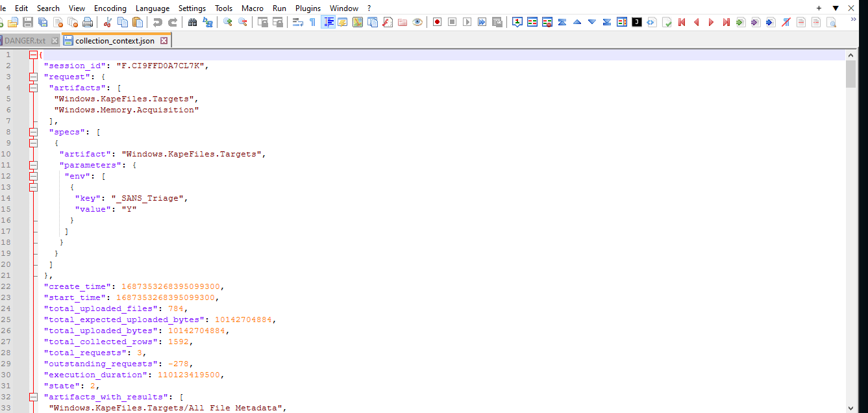Viewport: 868px width, 413px height.
Task: Open the black triangle dropdown at top right
Action: [836, 8]
